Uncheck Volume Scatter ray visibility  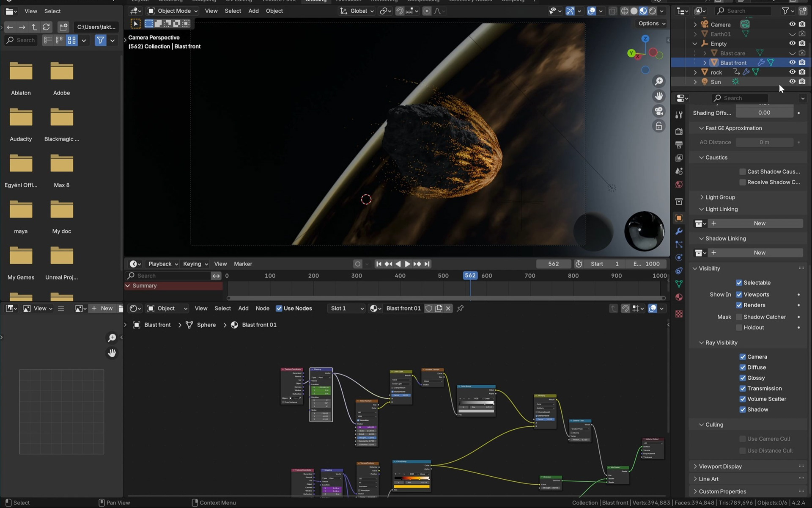point(742,399)
